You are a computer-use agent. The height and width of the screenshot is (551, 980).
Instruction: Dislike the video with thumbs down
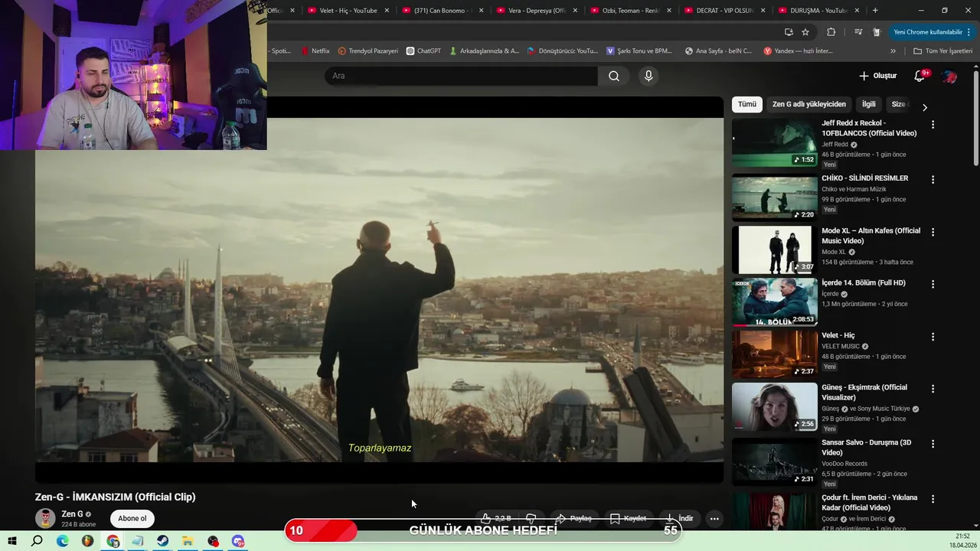531,518
